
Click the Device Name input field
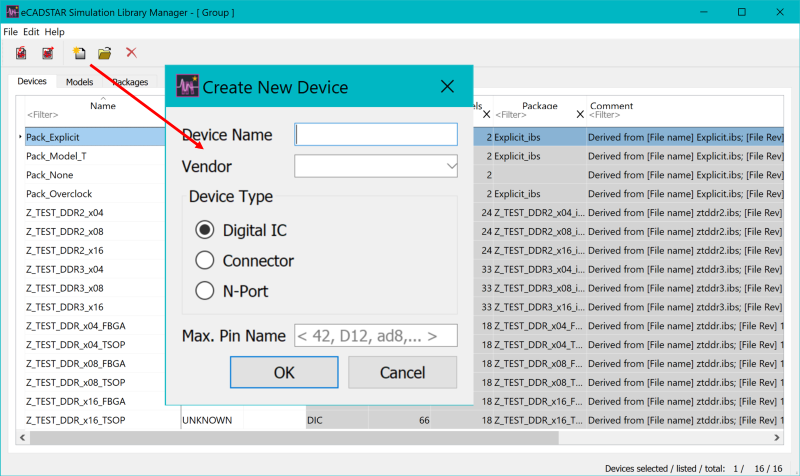tap(376, 135)
